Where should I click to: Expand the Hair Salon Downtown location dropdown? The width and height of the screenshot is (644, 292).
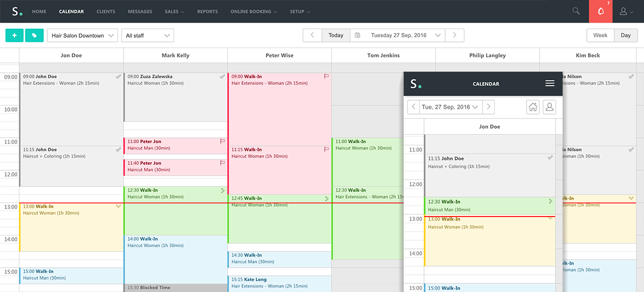(x=82, y=36)
